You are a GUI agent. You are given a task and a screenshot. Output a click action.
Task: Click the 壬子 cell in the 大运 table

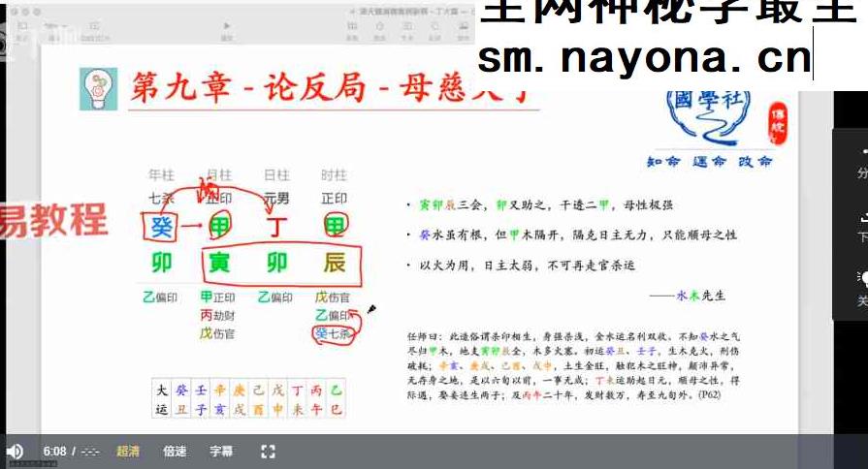[201, 399]
